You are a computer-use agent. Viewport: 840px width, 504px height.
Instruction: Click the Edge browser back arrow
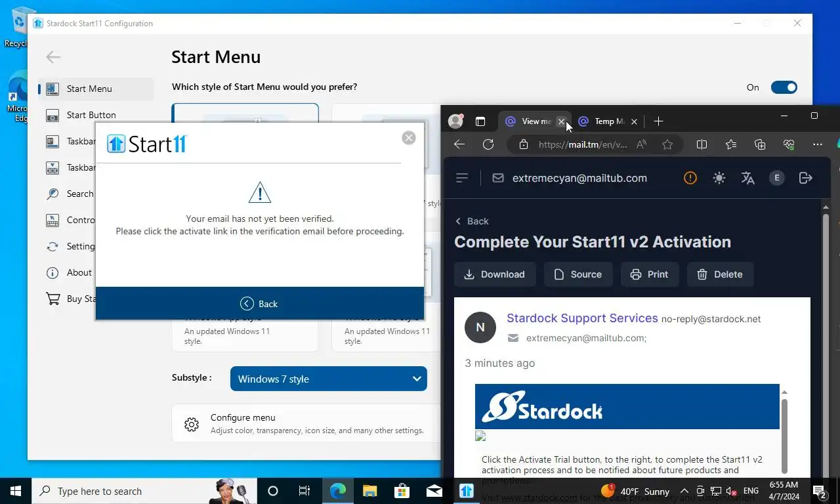[x=459, y=144]
